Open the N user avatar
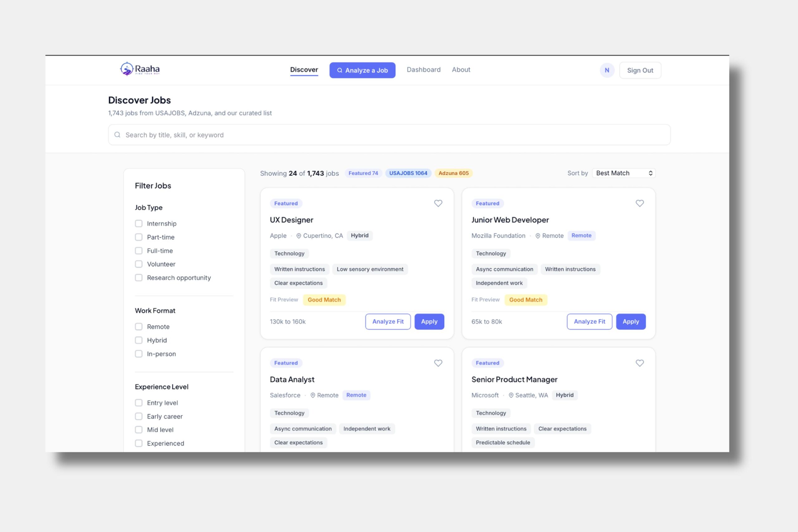 click(x=607, y=70)
